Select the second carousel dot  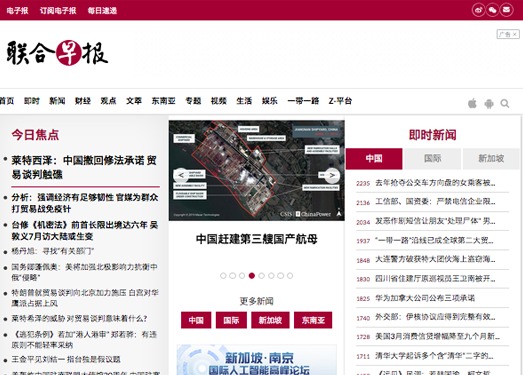click(232, 276)
